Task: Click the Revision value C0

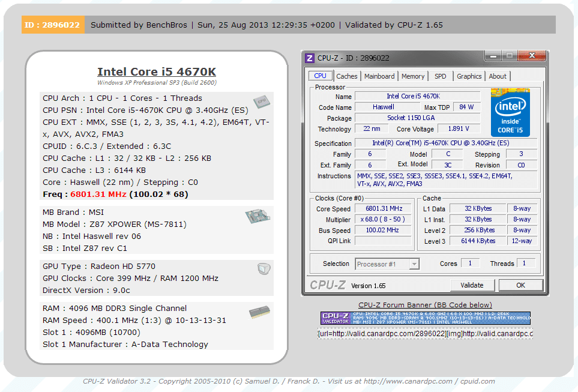Action: pyautogui.click(x=521, y=165)
